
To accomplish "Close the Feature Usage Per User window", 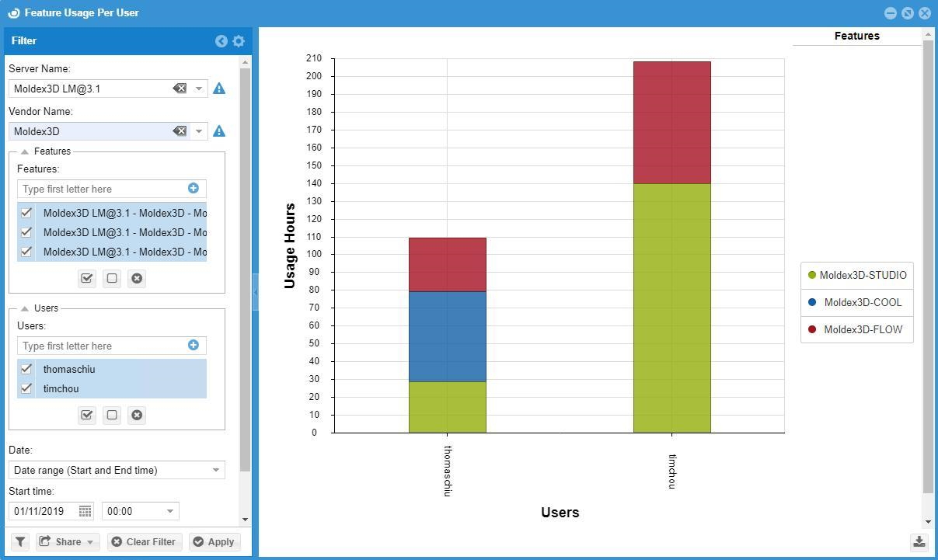I will [x=925, y=13].
